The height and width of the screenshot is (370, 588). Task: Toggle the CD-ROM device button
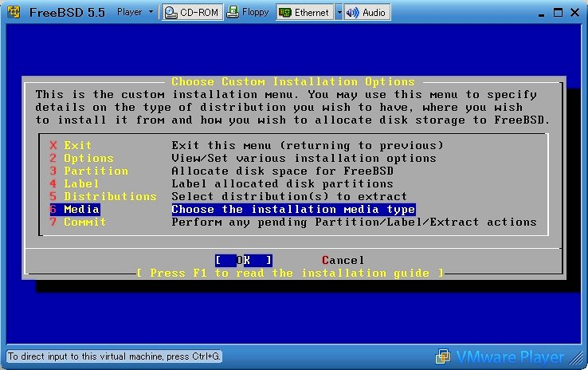pyautogui.click(x=192, y=12)
